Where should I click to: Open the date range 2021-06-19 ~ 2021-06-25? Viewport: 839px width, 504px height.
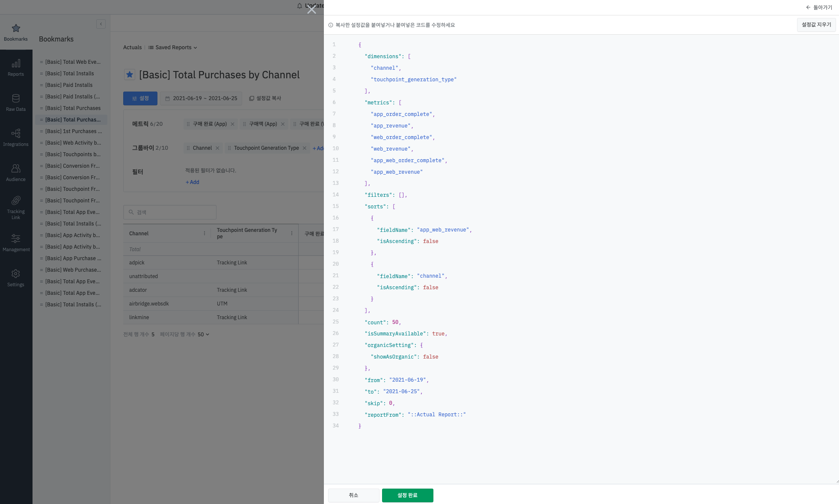[x=201, y=98]
